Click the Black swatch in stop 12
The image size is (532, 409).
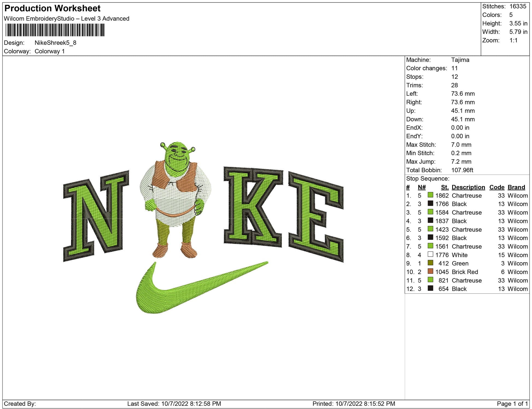point(430,288)
